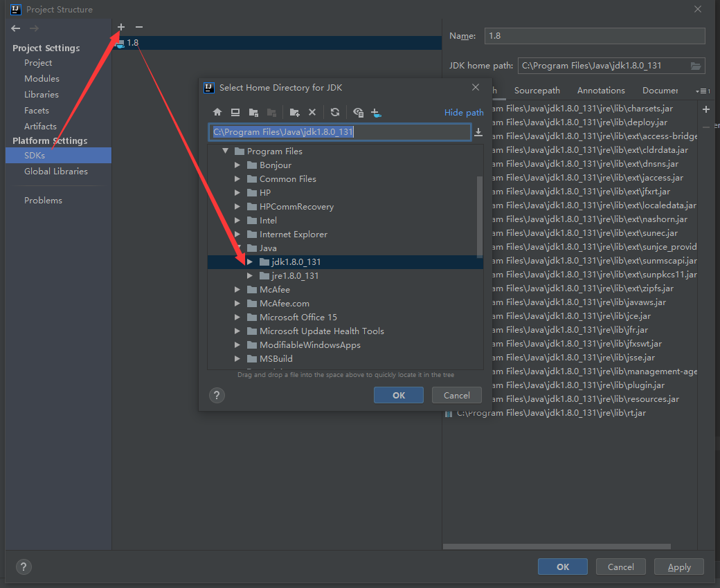Open the Problems page
This screenshot has width=720, height=588.
pos(43,201)
